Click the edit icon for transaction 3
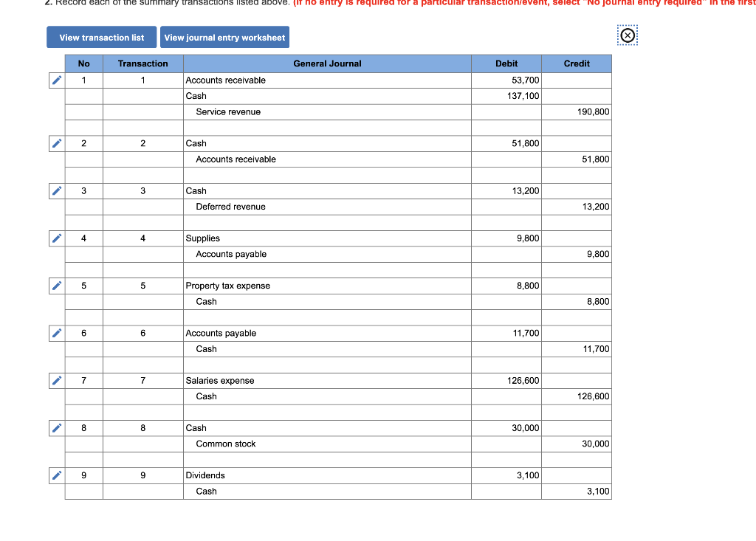This screenshot has width=756, height=541. click(x=56, y=190)
